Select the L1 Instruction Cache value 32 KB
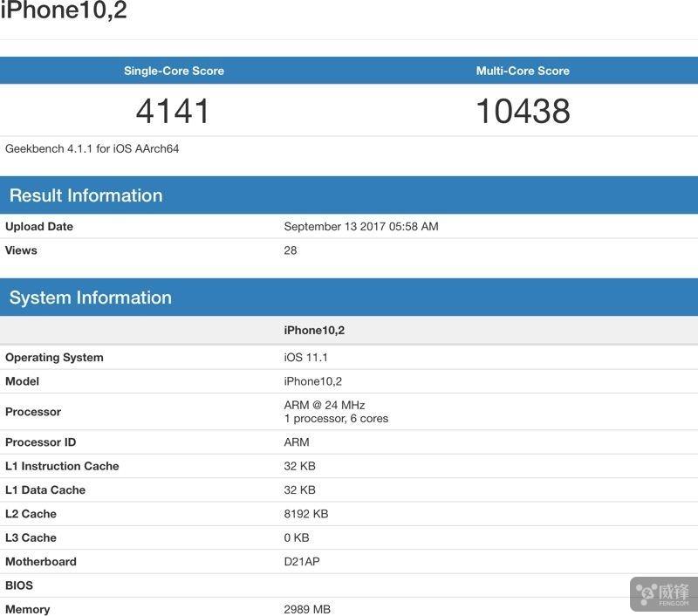 pos(299,466)
